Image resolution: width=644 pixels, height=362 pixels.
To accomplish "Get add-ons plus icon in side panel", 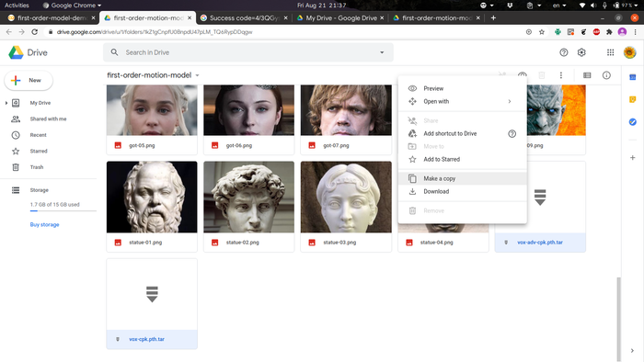I will 633,158.
